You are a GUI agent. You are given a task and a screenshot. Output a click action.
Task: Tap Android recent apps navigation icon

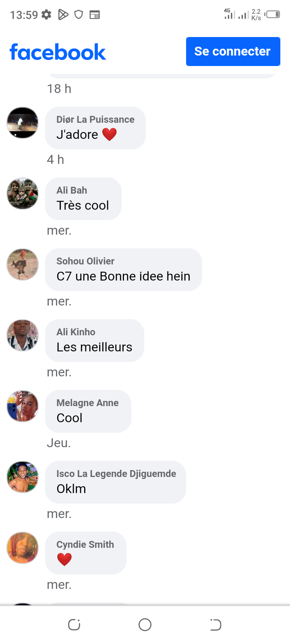click(74, 625)
